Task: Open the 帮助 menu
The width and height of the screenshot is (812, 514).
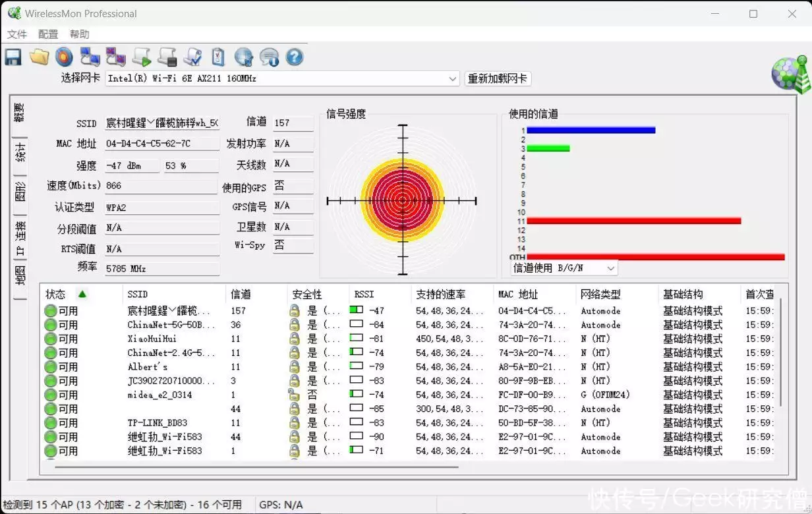Action: pyautogui.click(x=79, y=34)
